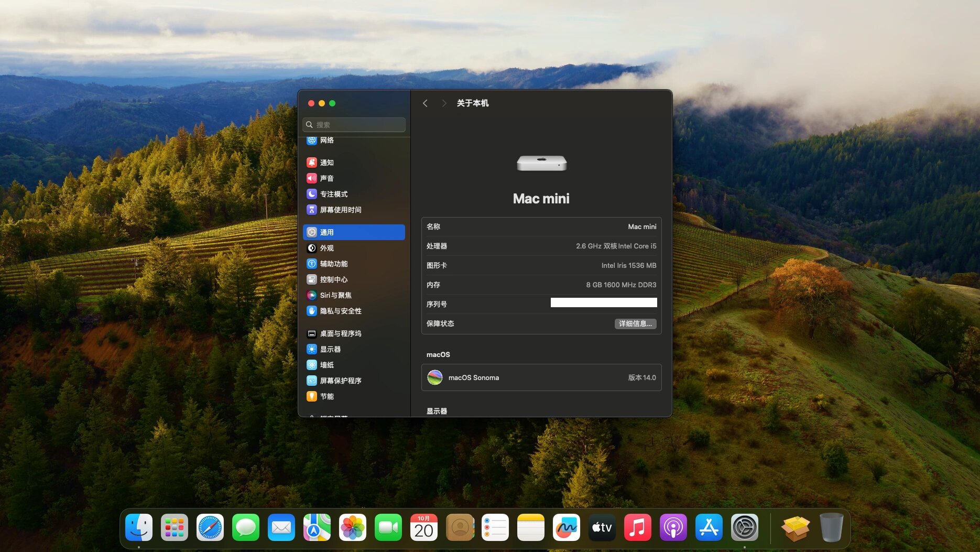Click 详细信息... button for 保障状态
980x552 pixels.
635,323
